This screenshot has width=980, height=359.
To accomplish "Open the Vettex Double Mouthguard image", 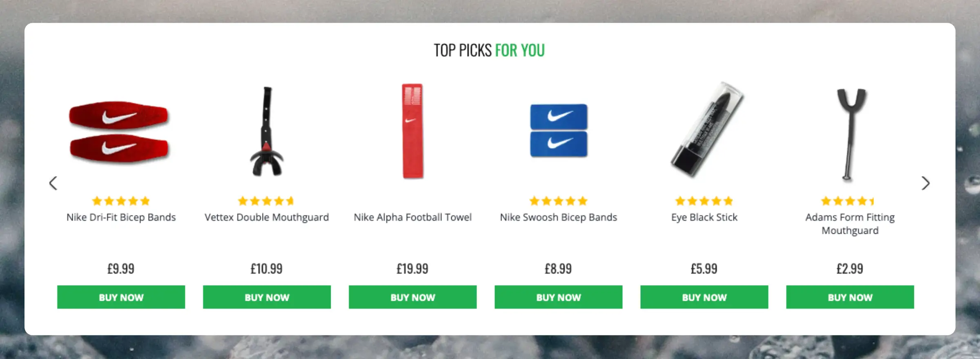I will click(x=267, y=131).
